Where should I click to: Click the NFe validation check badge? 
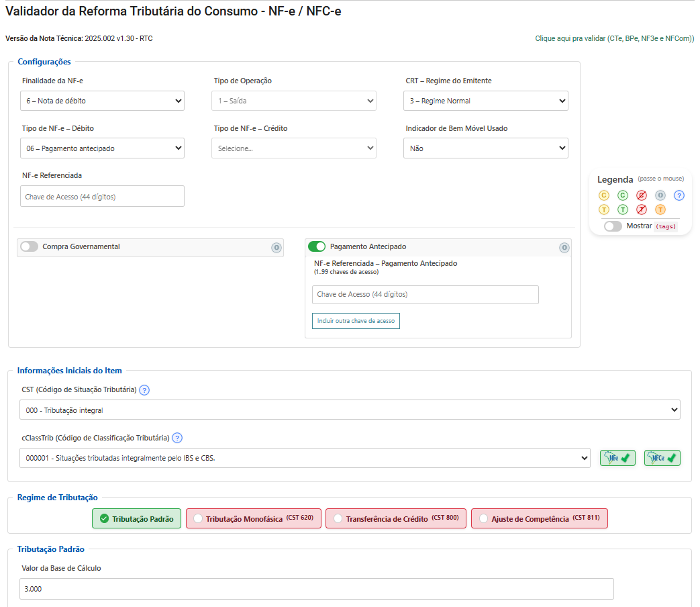point(617,458)
